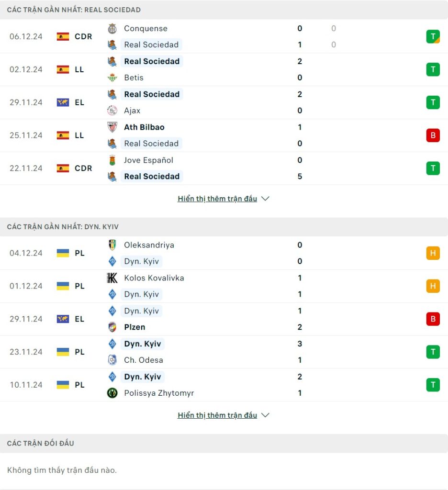Click the Jove Español club crest icon
This screenshot has width=448, height=490.
pos(112,160)
